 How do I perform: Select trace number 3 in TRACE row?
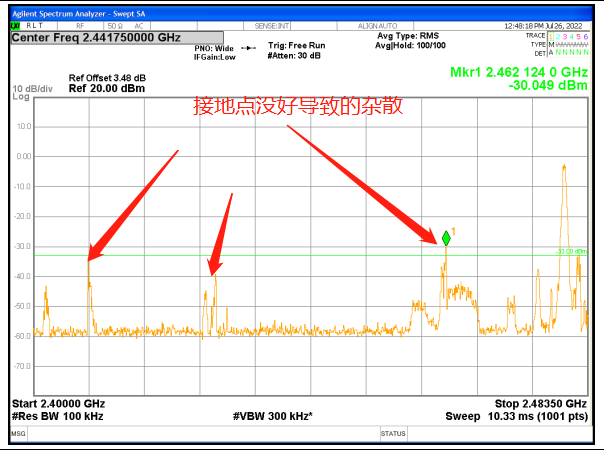565,37
